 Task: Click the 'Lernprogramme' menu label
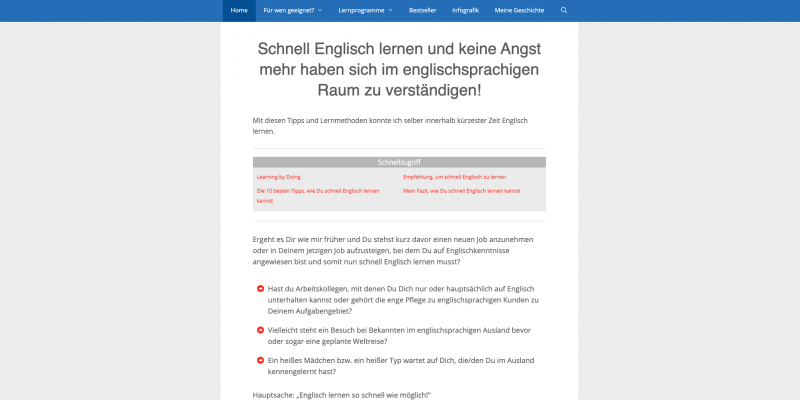point(360,10)
